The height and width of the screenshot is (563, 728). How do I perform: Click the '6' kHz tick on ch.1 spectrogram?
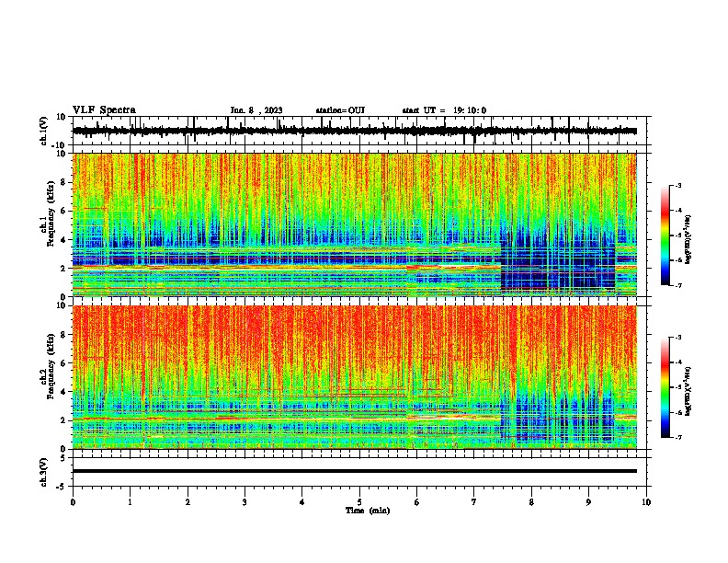click(63, 211)
